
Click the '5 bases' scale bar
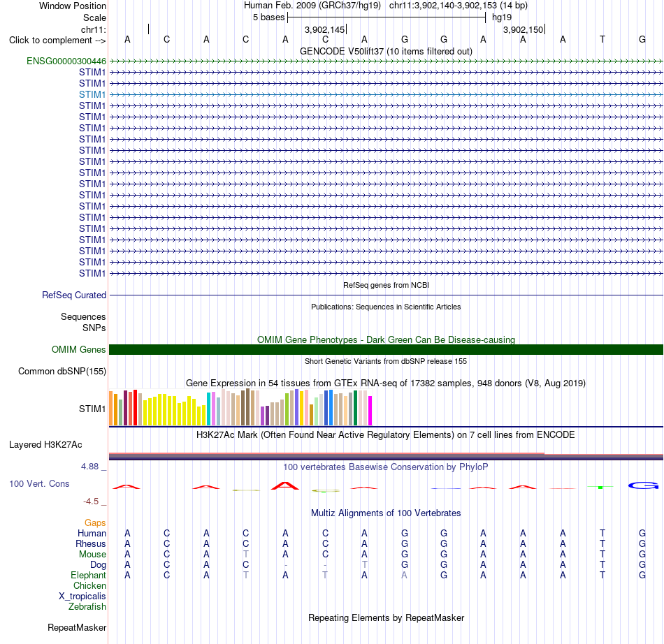point(386,17)
